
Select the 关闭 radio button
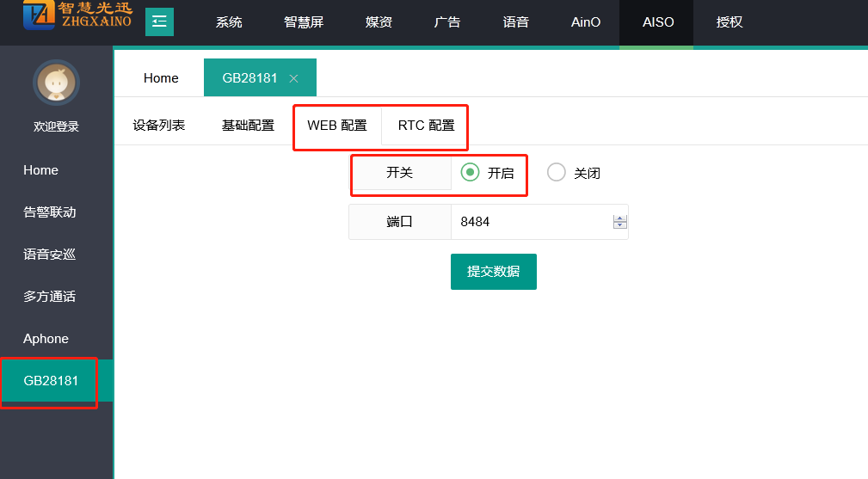[557, 173]
